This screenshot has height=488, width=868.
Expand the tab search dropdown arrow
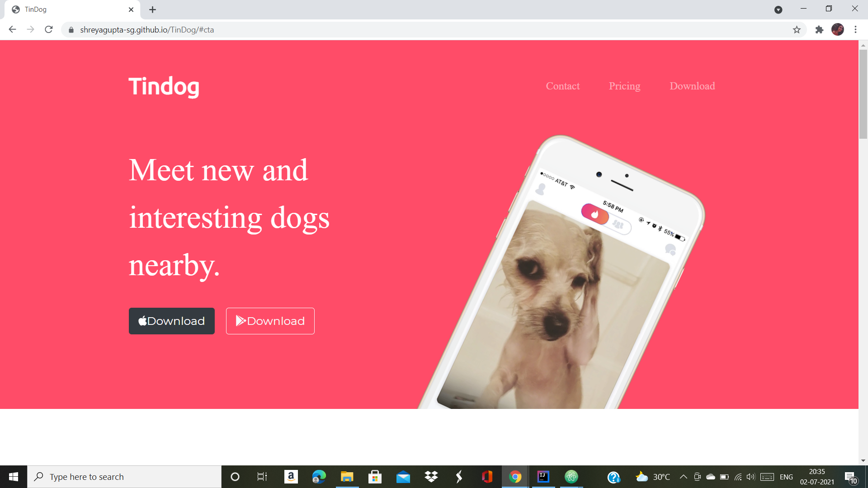(x=778, y=9)
